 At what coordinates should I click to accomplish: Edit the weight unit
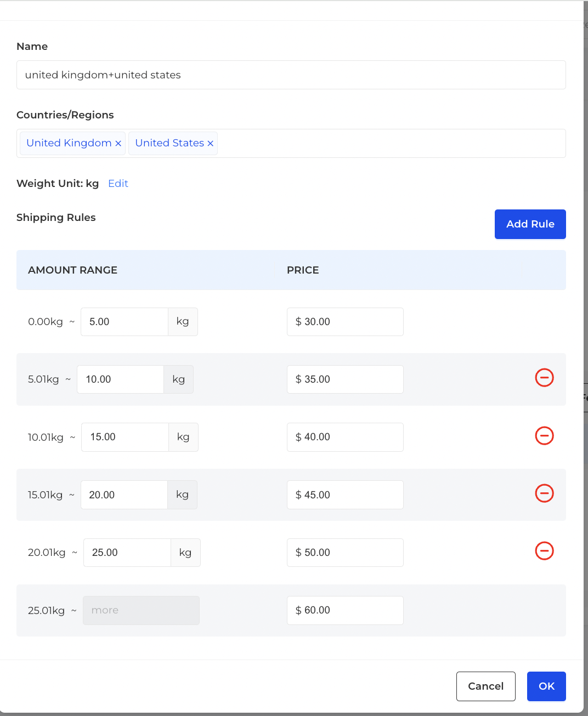(x=118, y=184)
